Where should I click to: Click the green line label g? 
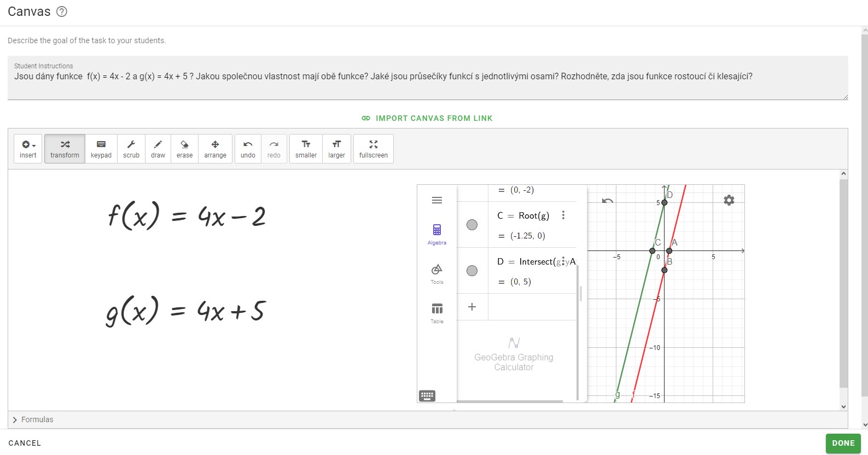tap(618, 394)
